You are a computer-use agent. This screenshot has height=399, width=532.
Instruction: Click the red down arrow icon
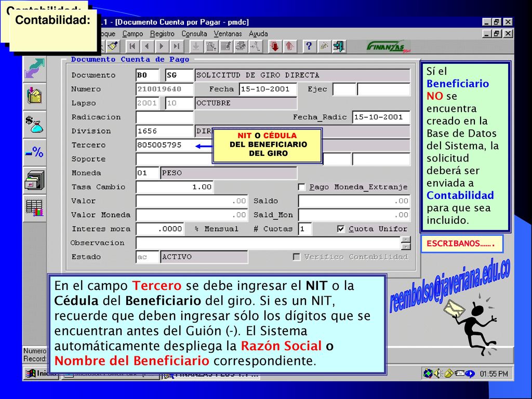[x=274, y=46]
